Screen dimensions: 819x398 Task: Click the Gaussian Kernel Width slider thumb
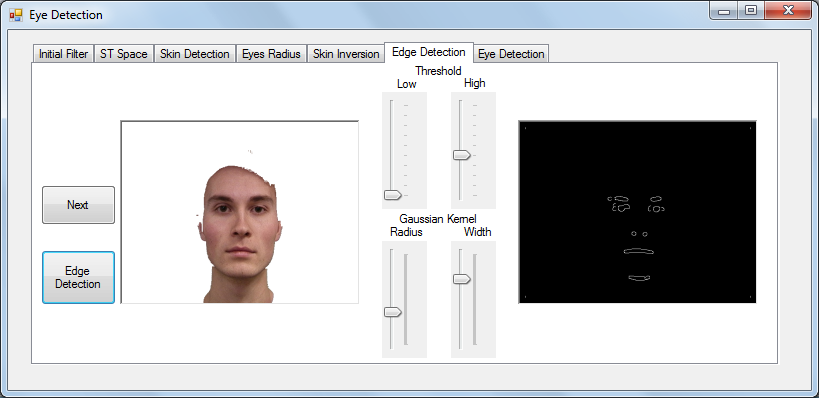coord(462,279)
